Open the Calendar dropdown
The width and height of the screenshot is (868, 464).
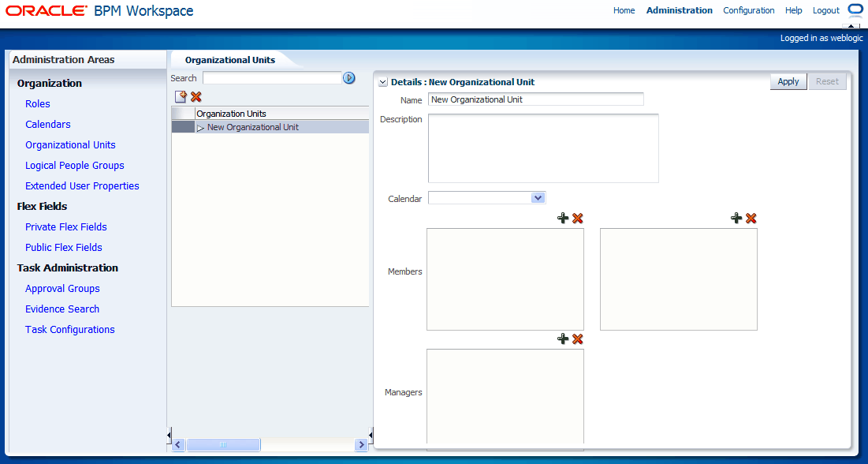(537, 198)
